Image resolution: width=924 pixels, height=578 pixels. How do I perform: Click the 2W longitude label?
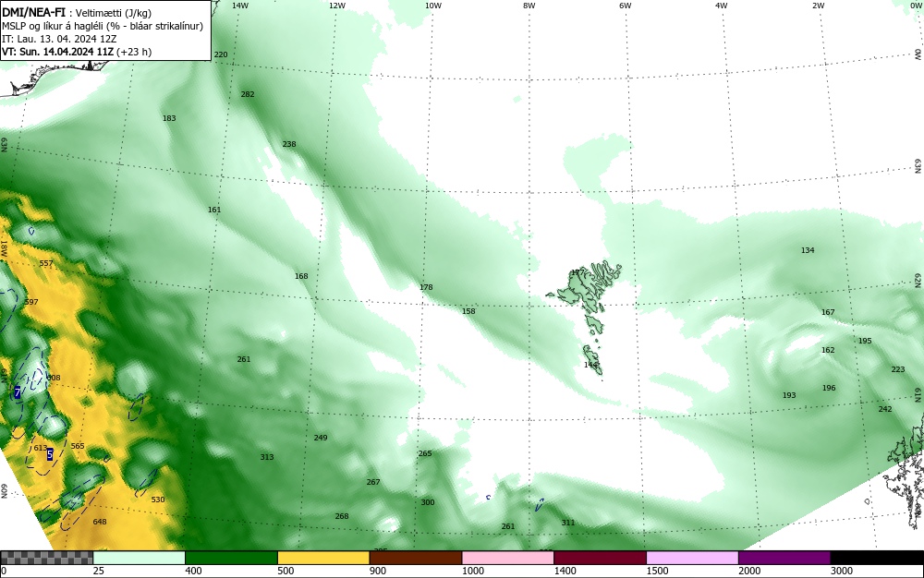point(818,6)
